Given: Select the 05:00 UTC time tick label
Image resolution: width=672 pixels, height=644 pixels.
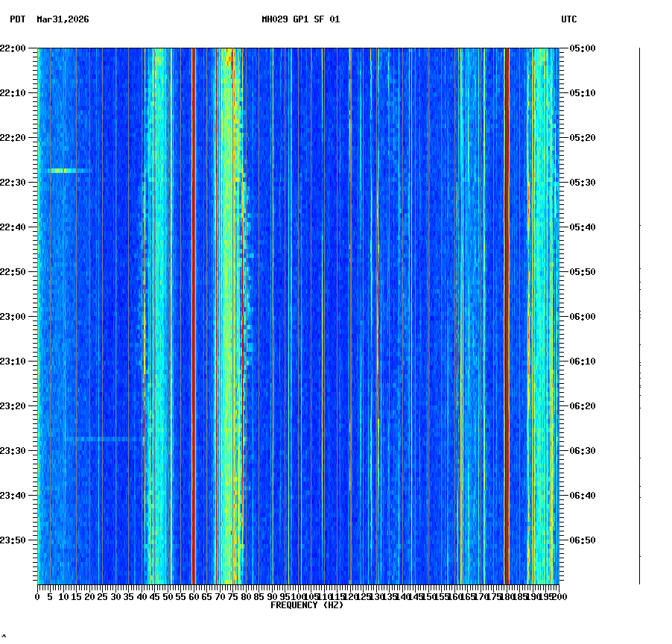Looking at the screenshot, I should click(583, 49).
